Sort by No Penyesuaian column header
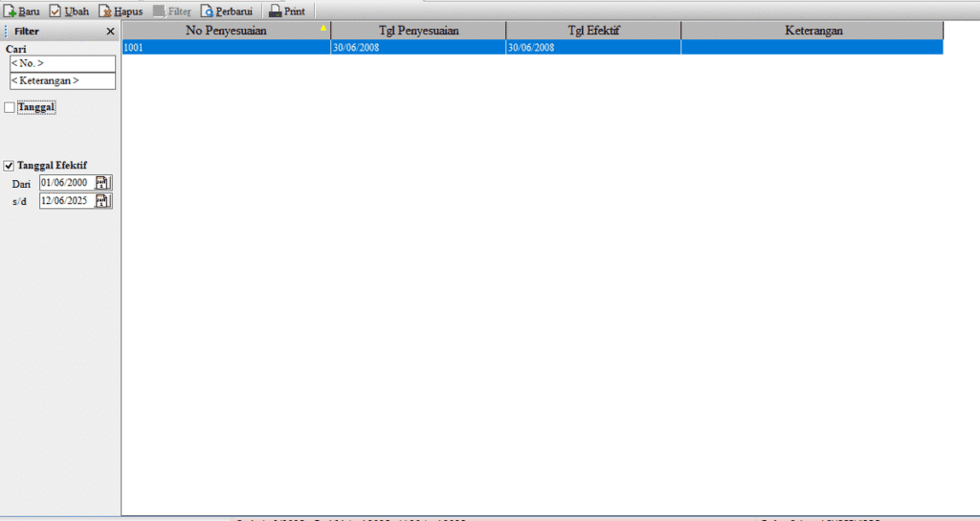 226,31
